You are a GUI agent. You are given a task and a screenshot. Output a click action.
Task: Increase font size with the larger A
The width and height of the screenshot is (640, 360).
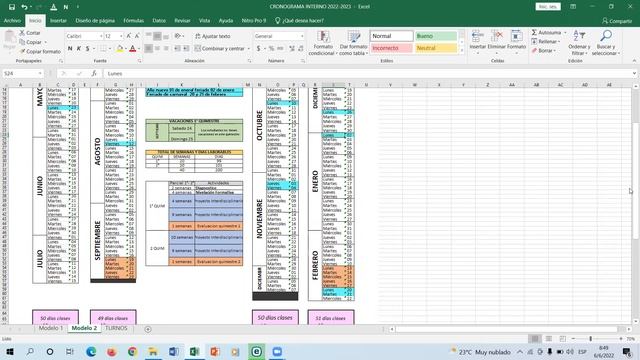point(129,36)
